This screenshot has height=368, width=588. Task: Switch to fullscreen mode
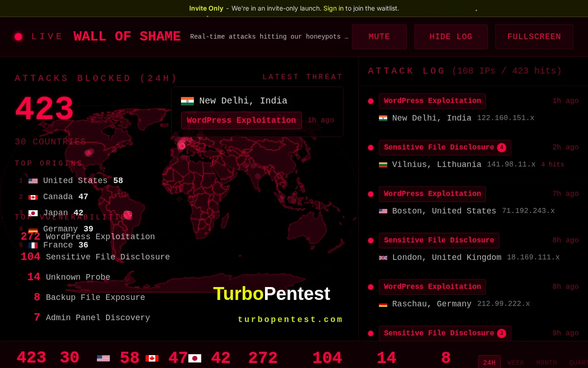tap(534, 37)
